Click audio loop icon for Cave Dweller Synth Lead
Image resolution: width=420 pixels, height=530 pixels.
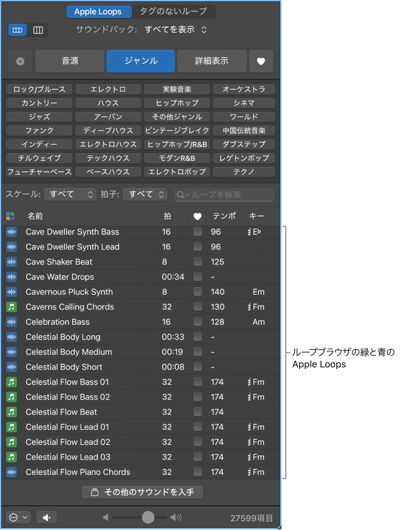click(x=11, y=247)
